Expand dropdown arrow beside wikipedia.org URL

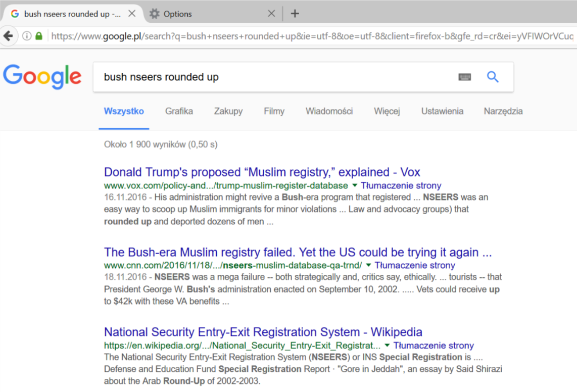(x=387, y=345)
